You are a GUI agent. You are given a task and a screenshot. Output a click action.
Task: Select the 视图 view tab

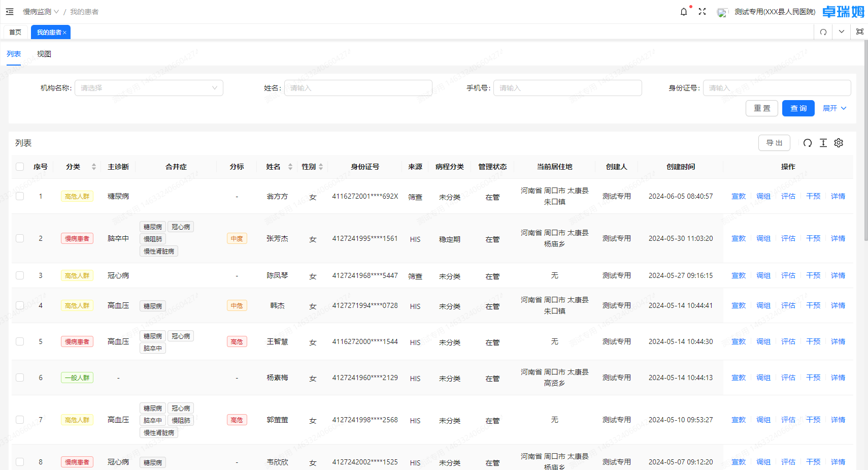[44, 54]
